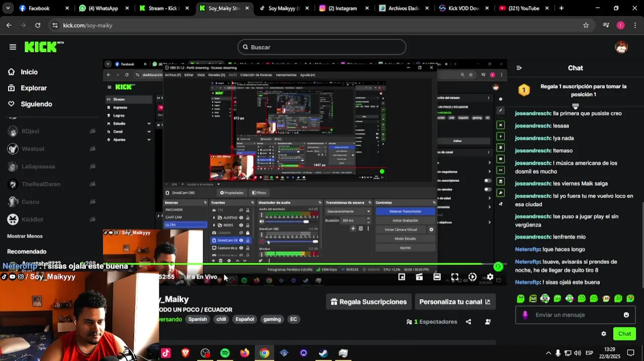
Task: Open the browser media control icon
Action: tap(606, 25)
